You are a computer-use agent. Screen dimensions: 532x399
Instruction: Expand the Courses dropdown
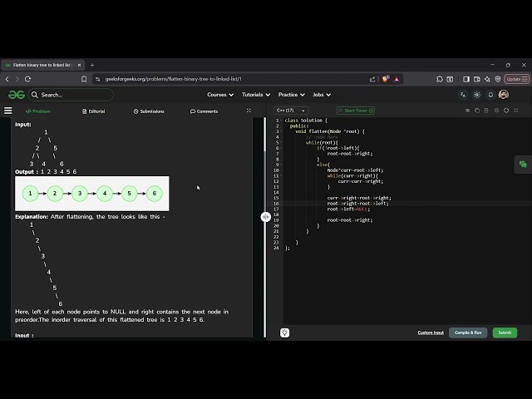(x=220, y=95)
